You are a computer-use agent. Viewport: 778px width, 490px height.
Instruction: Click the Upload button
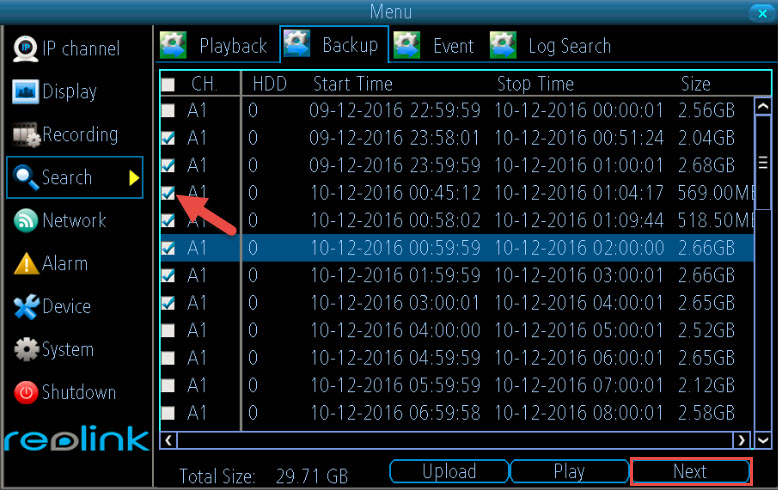click(x=449, y=471)
